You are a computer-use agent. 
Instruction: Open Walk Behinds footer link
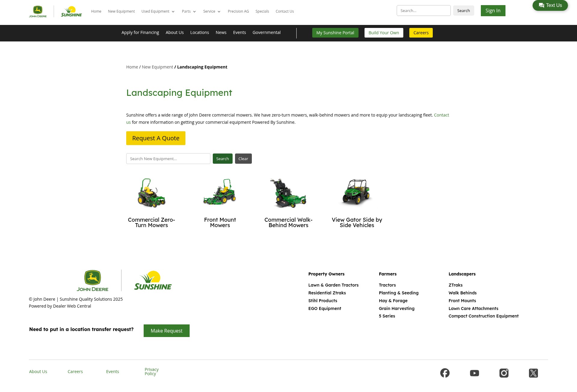click(463, 293)
